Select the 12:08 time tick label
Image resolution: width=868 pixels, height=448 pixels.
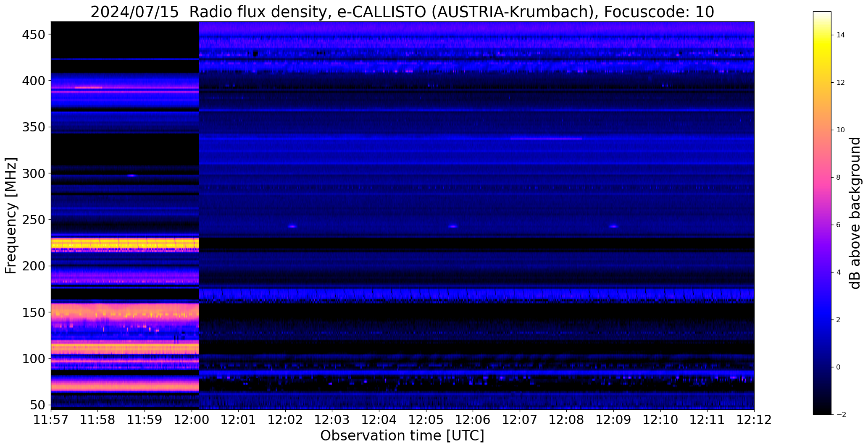click(x=567, y=419)
